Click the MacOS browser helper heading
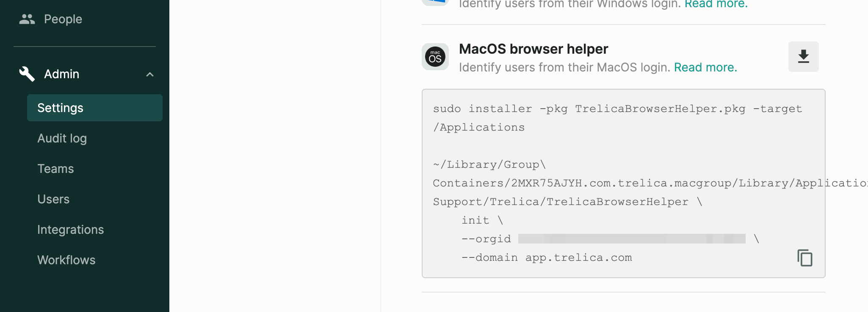The height and width of the screenshot is (312, 868). [534, 49]
